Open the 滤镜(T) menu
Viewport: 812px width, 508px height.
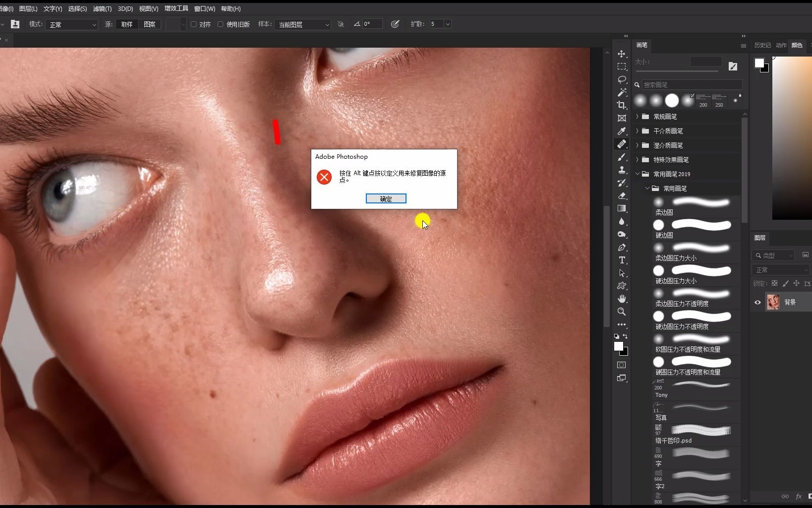point(102,8)
